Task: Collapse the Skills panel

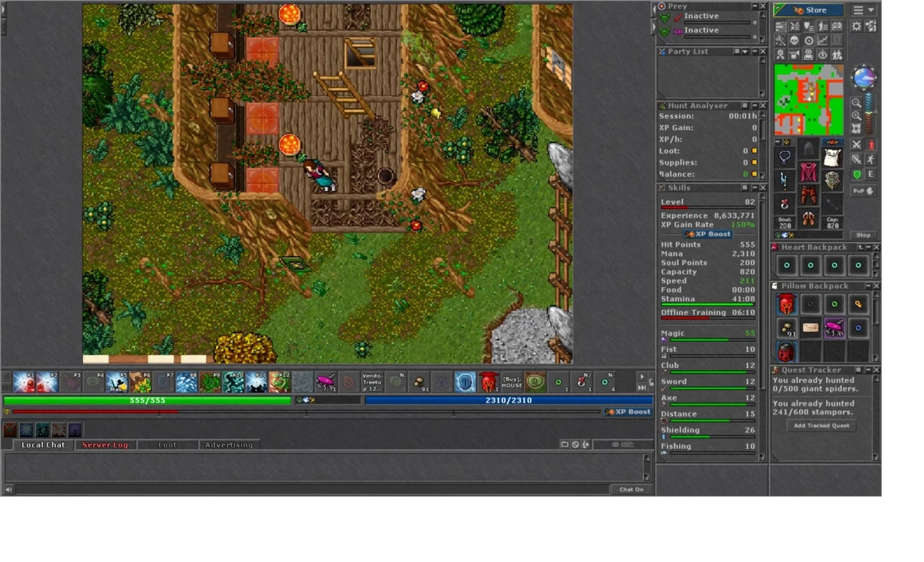Action: coord(755,188)
